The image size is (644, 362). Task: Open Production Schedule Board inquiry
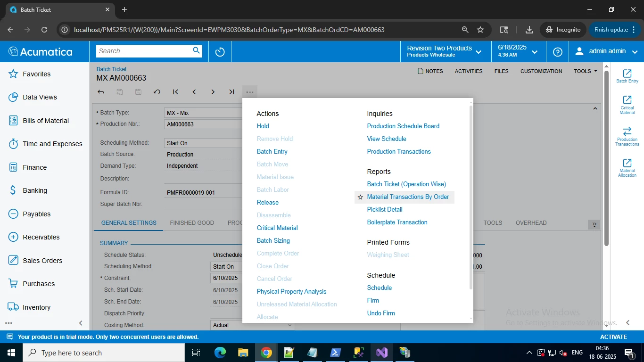(403, 126)
